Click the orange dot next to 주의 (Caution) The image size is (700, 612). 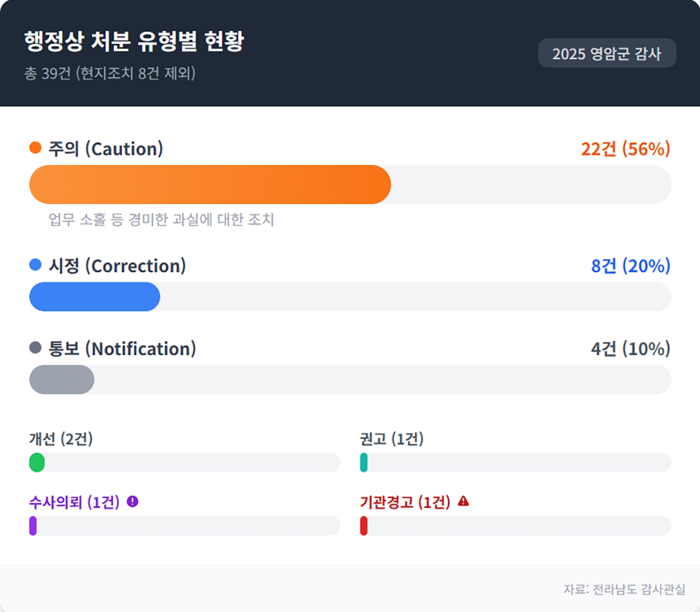pyautogui.click(x=36, y=148)
